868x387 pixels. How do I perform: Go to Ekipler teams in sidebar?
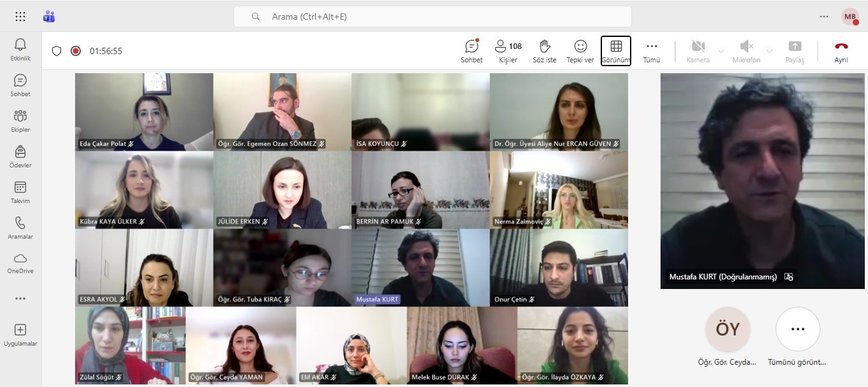pyautogui.click(x=20, y=120)
